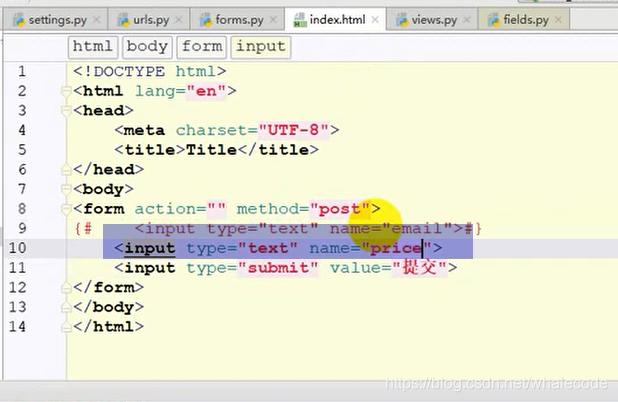Click the method="post" attribute value
The image size is (618, 402).
340,209
